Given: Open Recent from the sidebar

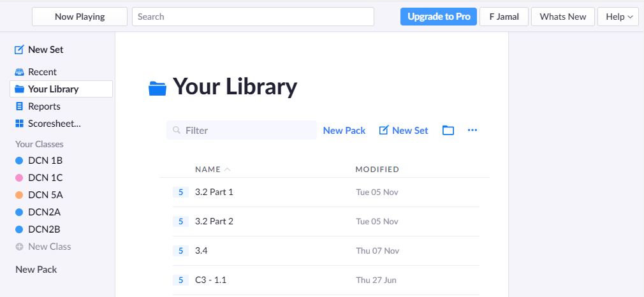Looking at the screenshot, I should 42,72.
